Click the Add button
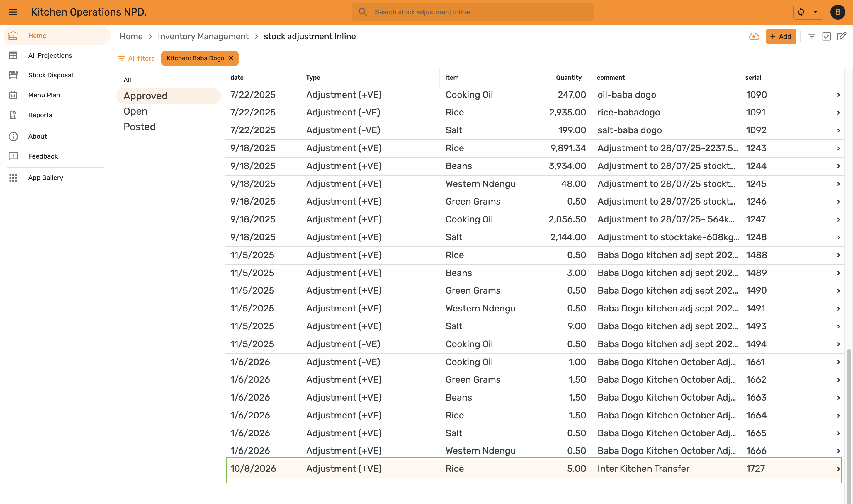853x504 pixels. tap(781, 36)
